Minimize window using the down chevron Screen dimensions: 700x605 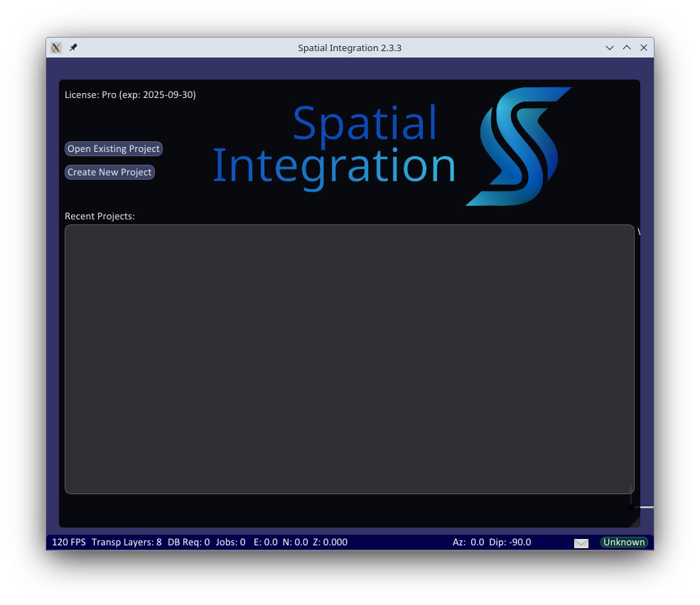point(609,48)
